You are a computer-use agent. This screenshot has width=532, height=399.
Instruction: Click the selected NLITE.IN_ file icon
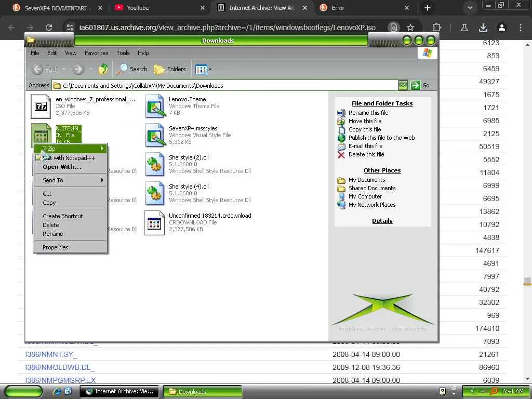click(x=41, y=134)
